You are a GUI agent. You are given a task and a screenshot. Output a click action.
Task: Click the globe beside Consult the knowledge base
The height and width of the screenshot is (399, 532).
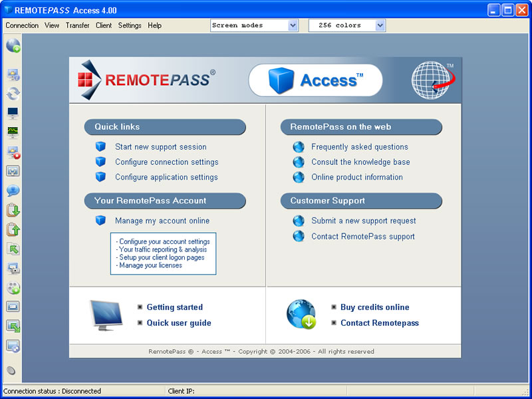[299, 162]
